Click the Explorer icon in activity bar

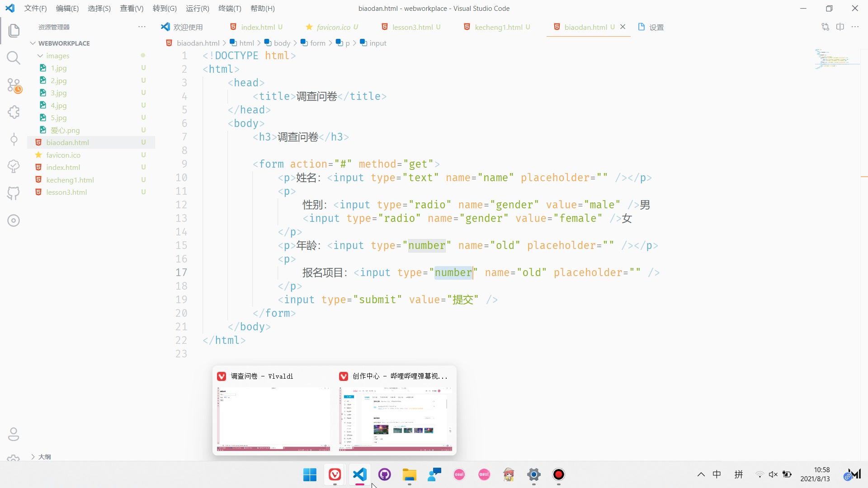[13, 29]
